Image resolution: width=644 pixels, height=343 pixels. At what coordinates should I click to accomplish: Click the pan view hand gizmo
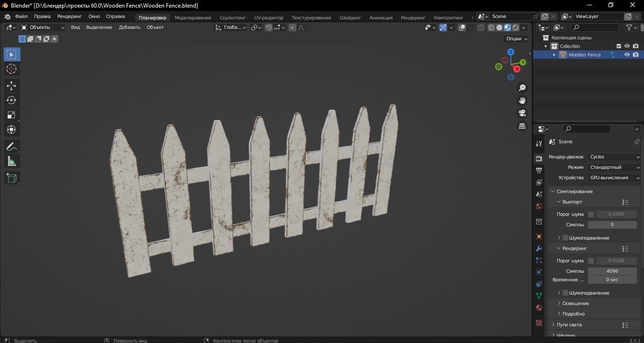522,101
